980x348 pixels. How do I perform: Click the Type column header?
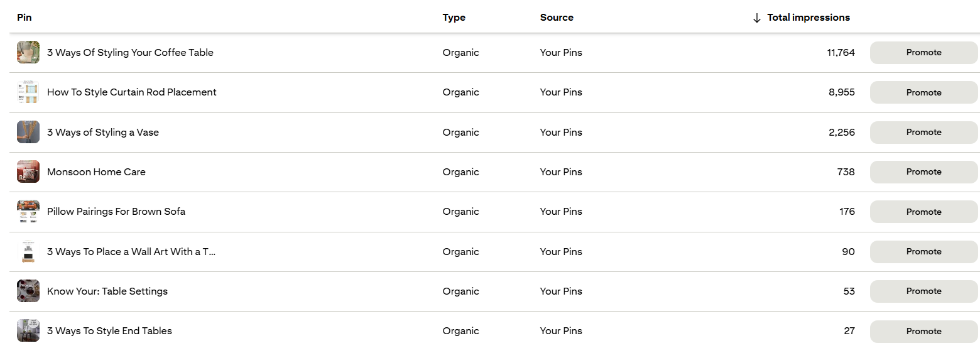[x=454, y=18]
